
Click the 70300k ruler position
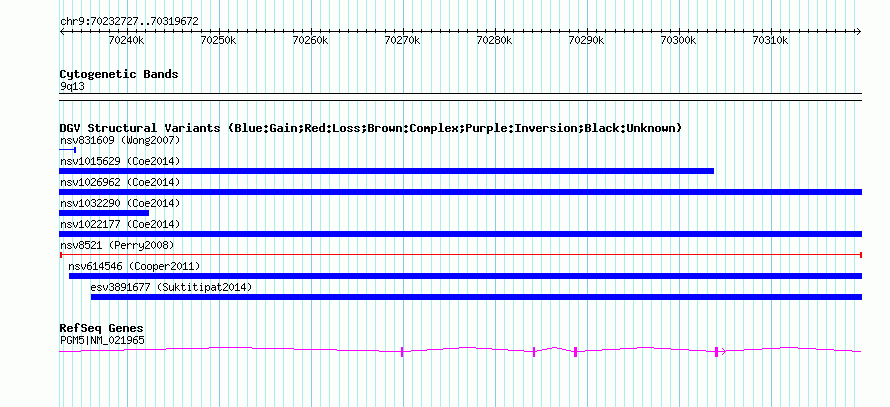679,41
